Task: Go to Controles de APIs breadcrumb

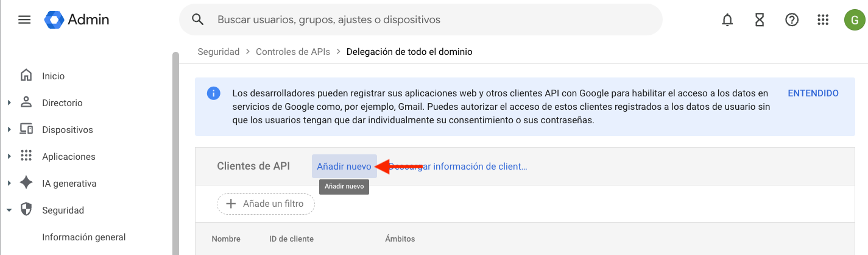Action: (292, 52)
